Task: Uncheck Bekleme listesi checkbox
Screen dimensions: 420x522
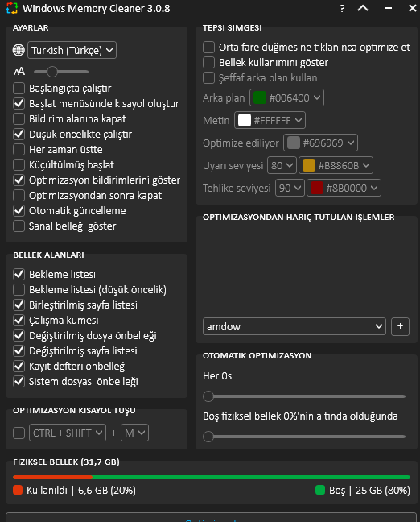Action: [x=19, y=275]
